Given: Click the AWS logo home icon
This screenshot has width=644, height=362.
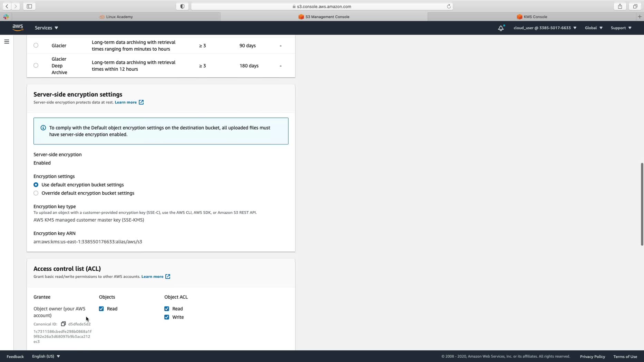Looking at the screenshot, I should (x=18, y=28).
